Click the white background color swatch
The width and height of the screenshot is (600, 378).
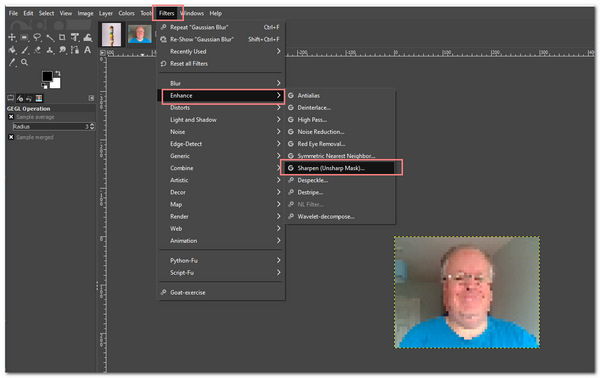55,83
